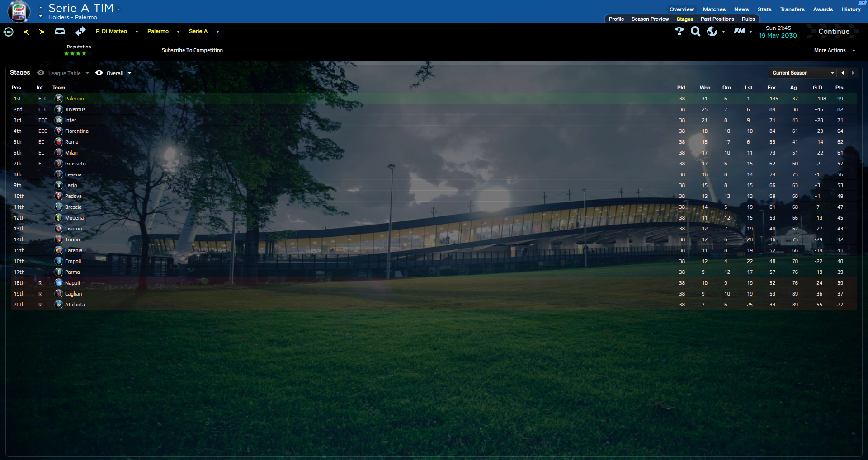Open the Awards tab

(823, 9)
